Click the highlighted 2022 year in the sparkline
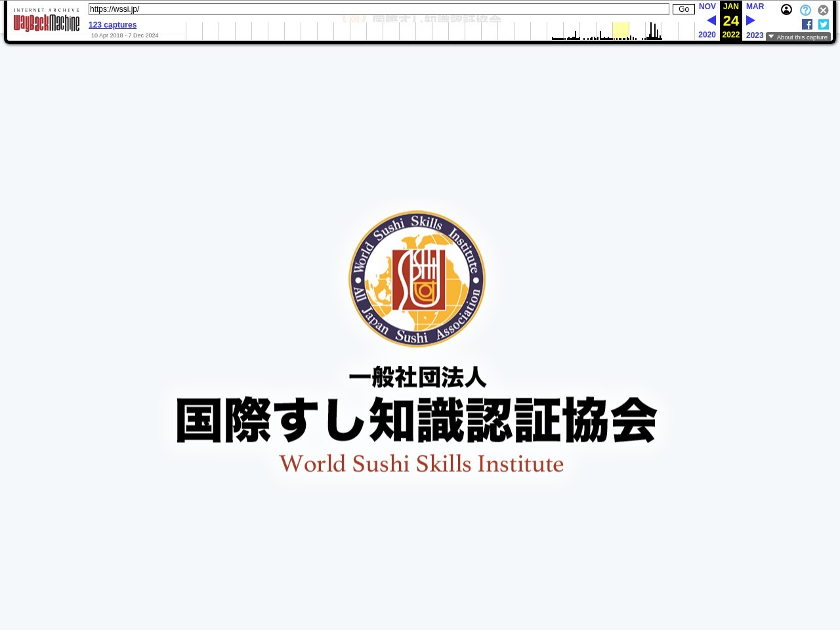Image resolution: width=840 pixels, height=630 pixels. tap(621, 31)
